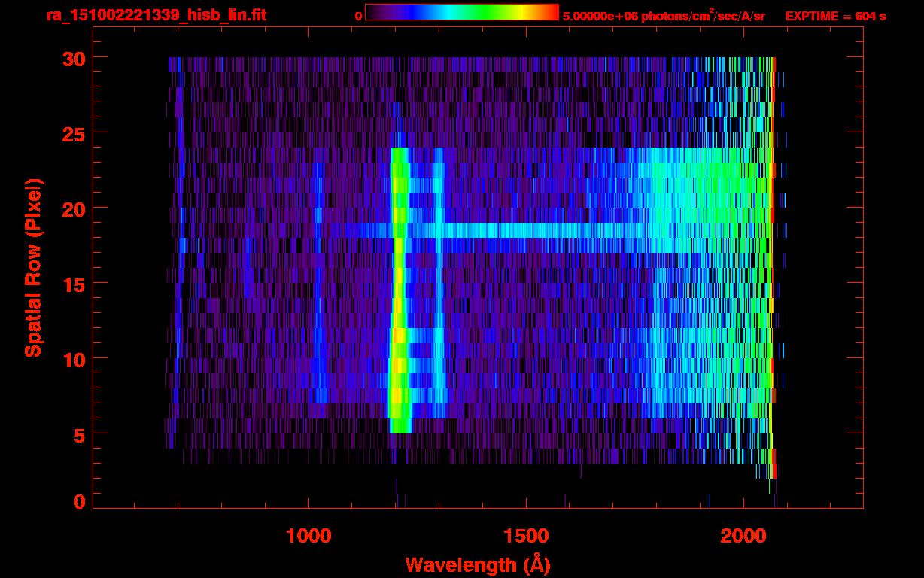Select the 5.00000e+06 photons colorbar maximum label

664,16
